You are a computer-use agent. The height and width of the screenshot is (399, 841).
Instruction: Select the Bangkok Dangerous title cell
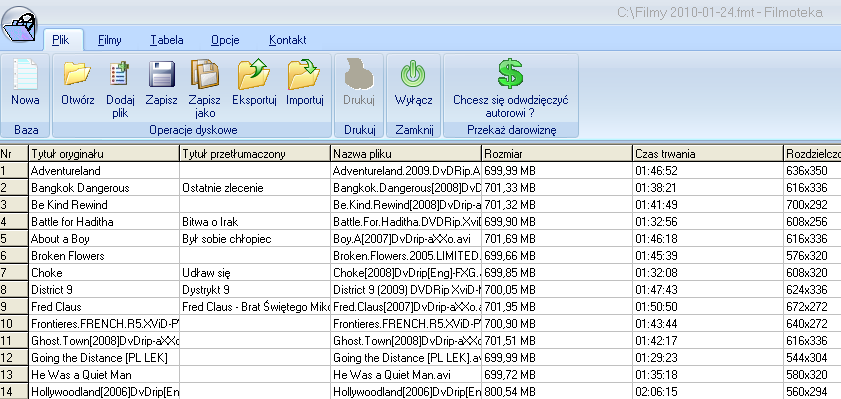[104, 188]
